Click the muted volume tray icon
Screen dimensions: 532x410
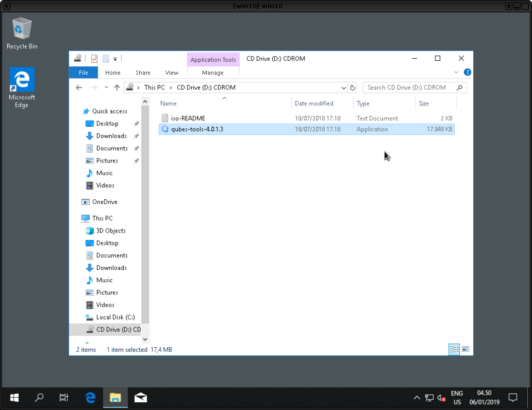[x=442, y=398]
